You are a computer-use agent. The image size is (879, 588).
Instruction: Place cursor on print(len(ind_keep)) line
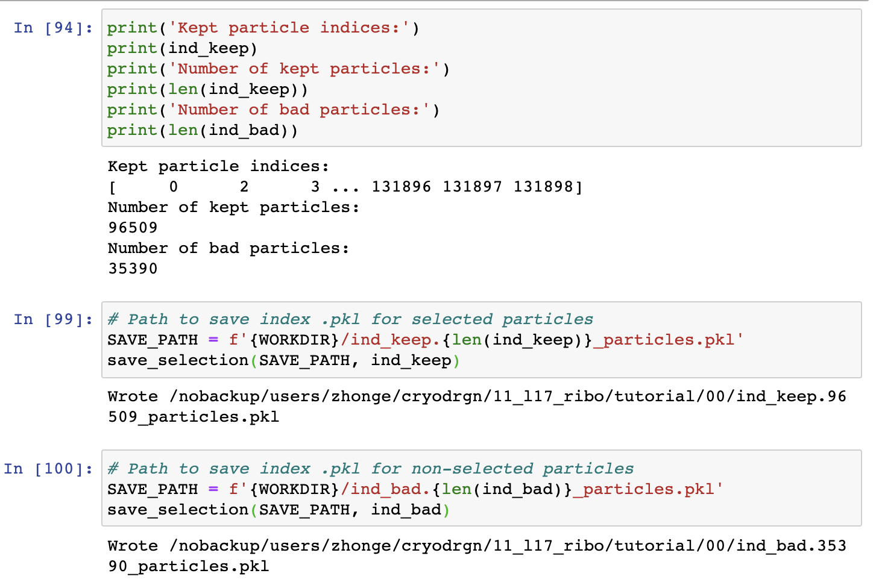(207, 89)
